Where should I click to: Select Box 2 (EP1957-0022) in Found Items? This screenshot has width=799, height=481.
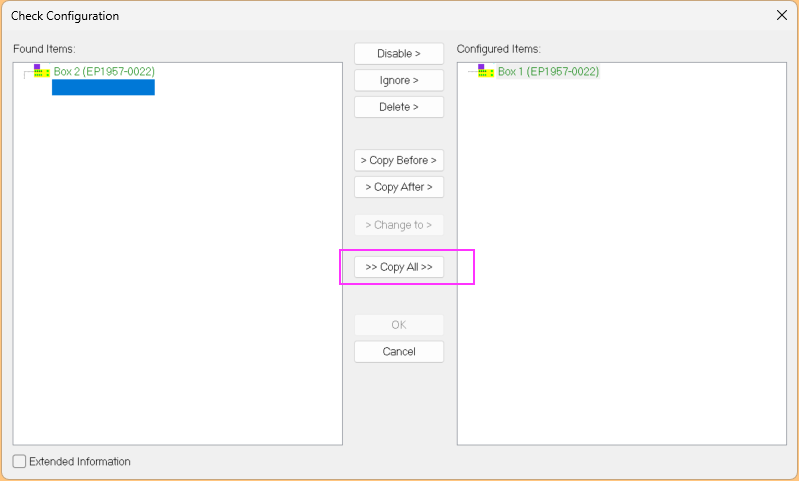tap(104, 71)
